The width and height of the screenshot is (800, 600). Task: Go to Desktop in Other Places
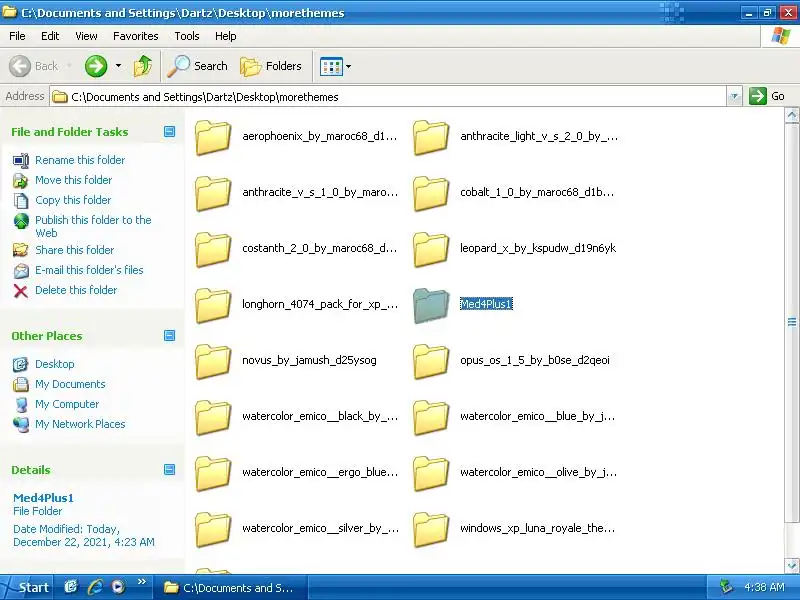click(55, 364)
